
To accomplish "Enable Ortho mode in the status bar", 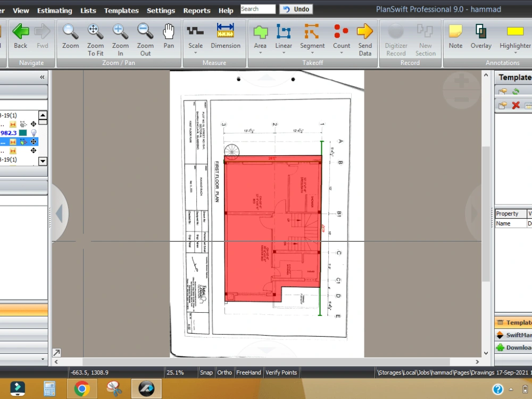I will pos(225,372).
